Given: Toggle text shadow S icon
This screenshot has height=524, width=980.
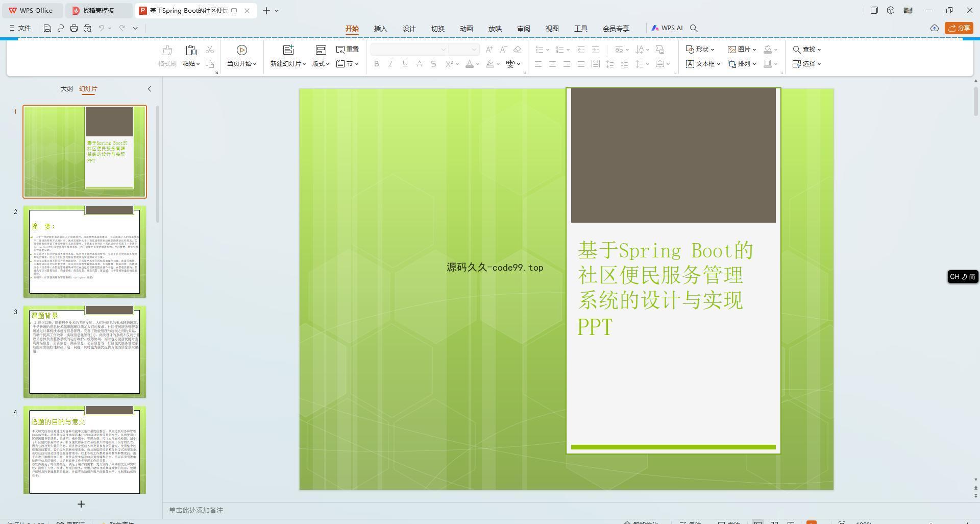Looking at the screenshot, I should tap(434, 64).
